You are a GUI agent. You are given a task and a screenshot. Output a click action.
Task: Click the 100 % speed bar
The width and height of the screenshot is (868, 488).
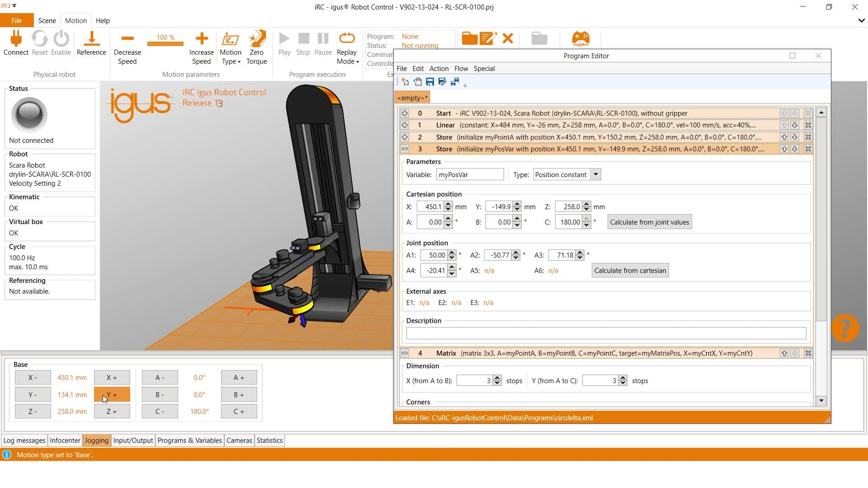click(165, 43)
